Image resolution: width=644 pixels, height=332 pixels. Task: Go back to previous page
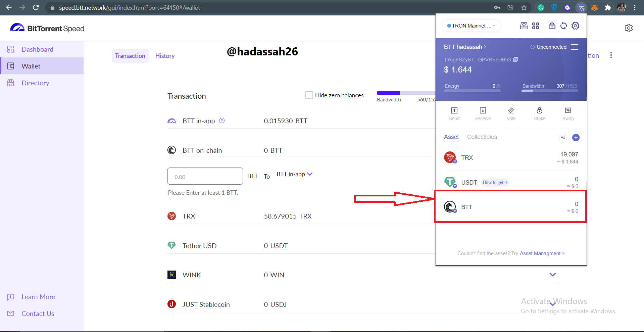9,7
